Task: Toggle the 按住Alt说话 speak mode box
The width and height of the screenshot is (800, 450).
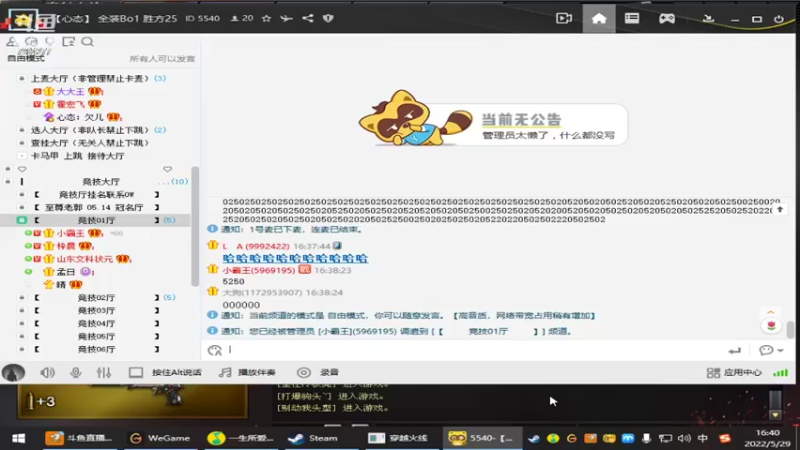Action: pos(135,372)
